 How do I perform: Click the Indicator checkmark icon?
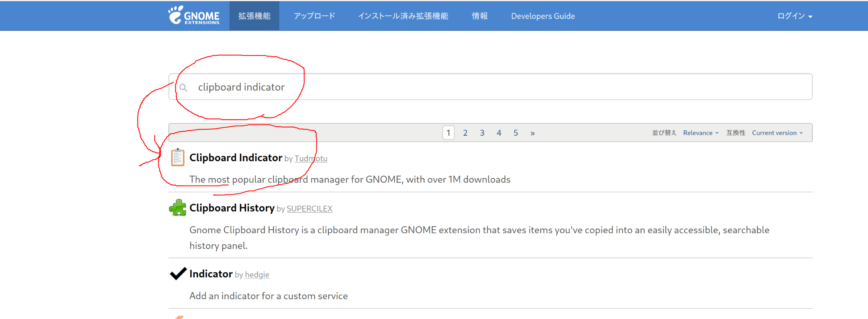pyautogui.click(x=178, y=273)
